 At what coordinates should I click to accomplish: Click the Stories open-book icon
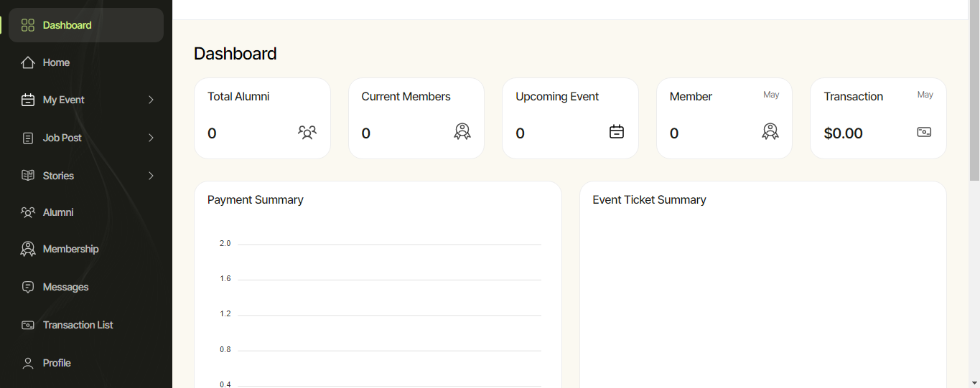(28, 176)
